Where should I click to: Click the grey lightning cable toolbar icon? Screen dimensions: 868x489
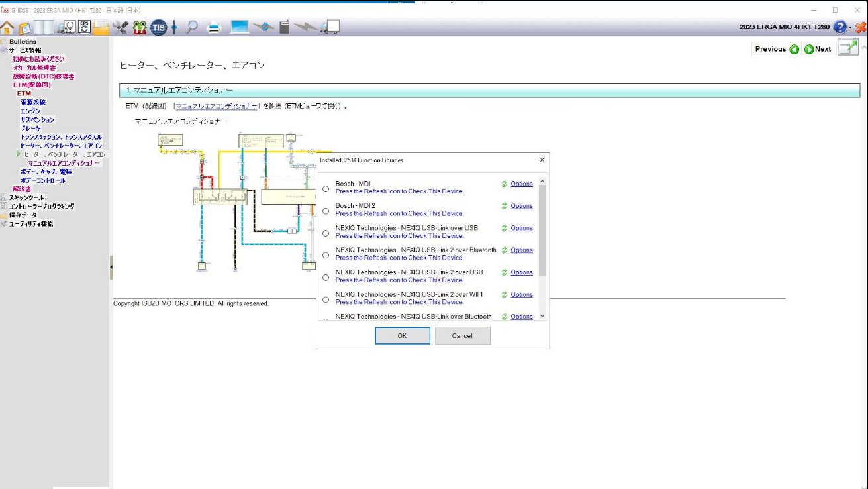pyautogui.click(x=305, y=27)
